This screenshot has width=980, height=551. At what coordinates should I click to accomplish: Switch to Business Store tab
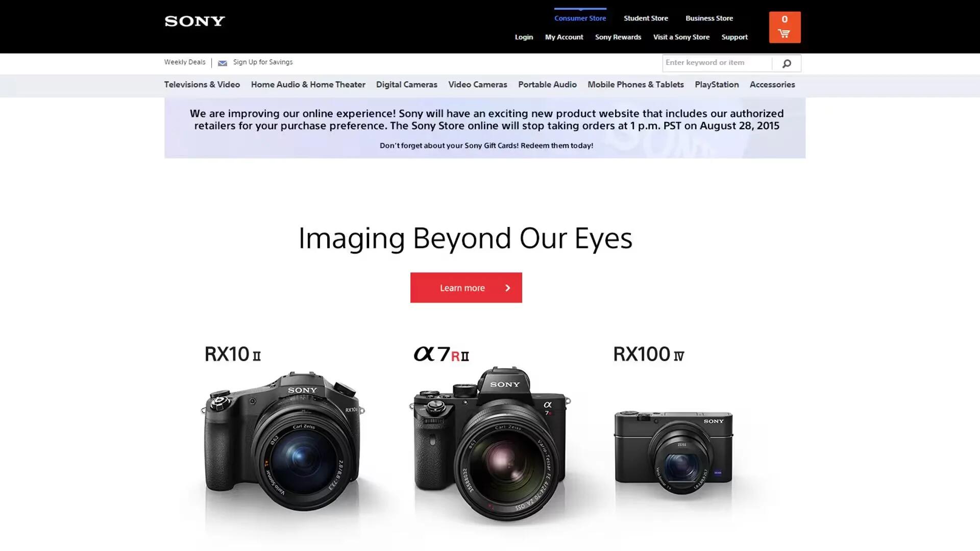[x=709, y=18]
